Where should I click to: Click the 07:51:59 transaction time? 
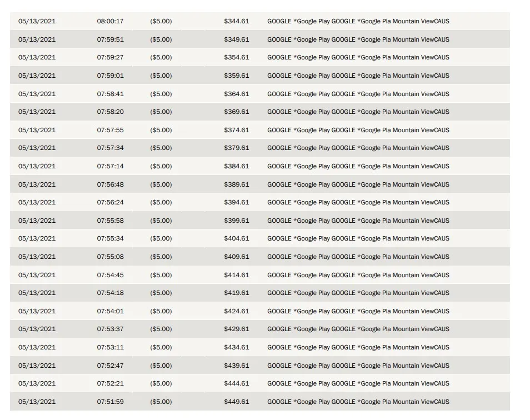click(110, 402)
